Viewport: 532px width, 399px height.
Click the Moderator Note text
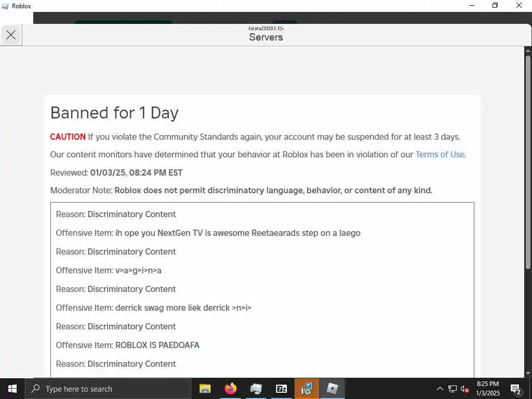[241, 190]
